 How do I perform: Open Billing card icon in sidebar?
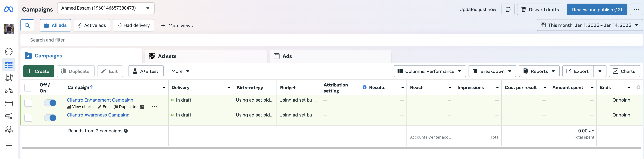click(9, 104)
